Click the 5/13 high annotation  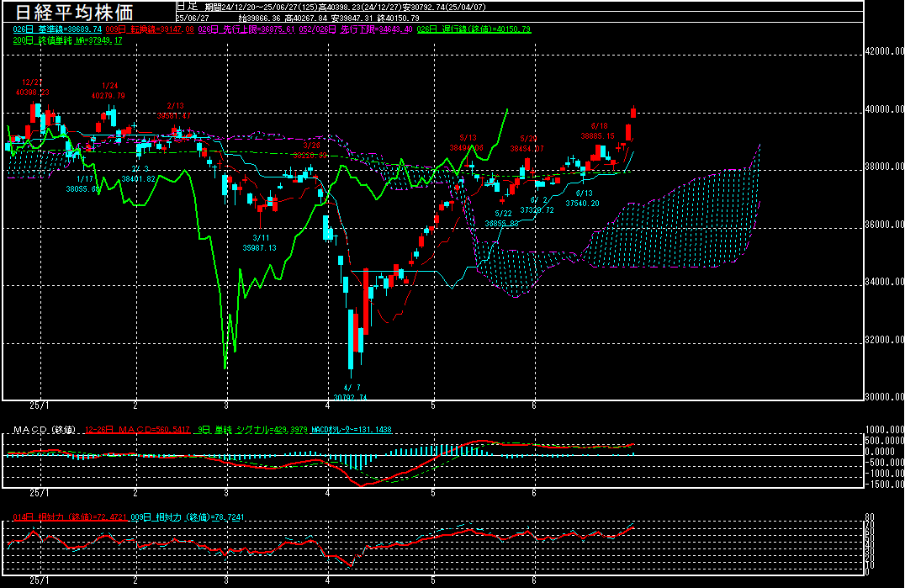[466, 143]
